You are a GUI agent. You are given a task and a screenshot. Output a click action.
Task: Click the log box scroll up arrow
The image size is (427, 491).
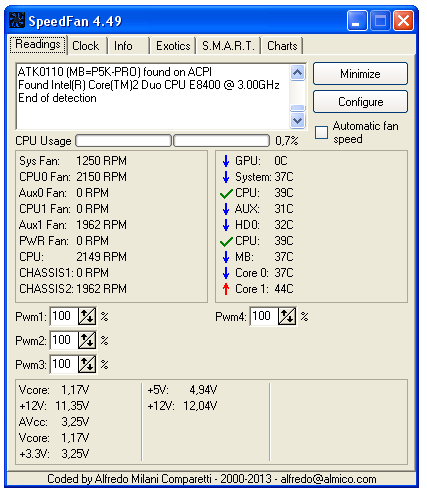pos(297,72)
